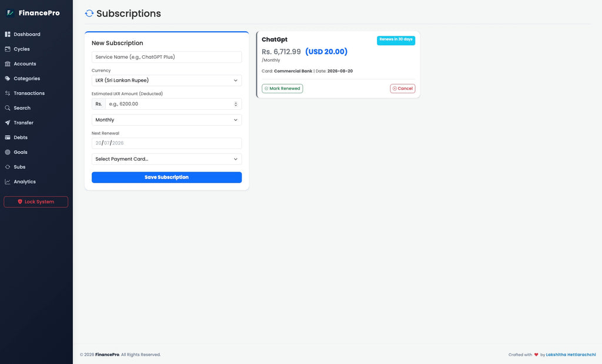Click the Search magnifier icon in sidebar

(x=7, y=108)
